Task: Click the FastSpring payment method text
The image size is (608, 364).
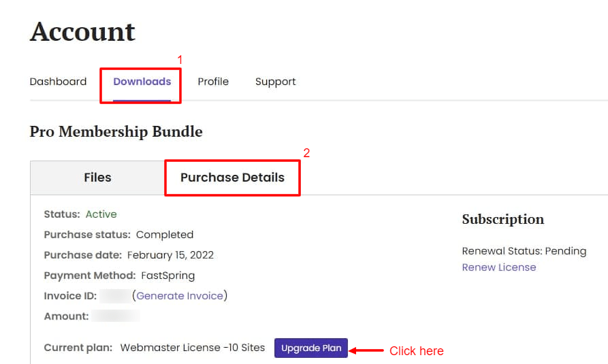Action: click(168, 276)
